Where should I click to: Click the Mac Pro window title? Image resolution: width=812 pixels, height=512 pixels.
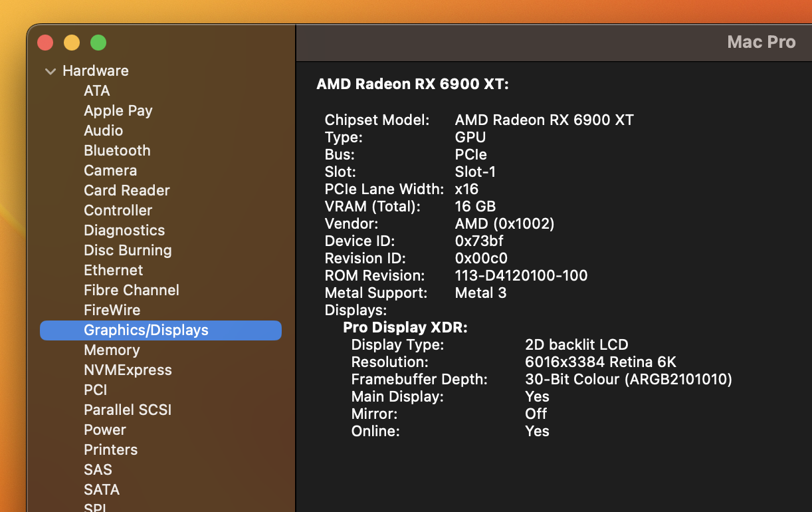point(761,42)
